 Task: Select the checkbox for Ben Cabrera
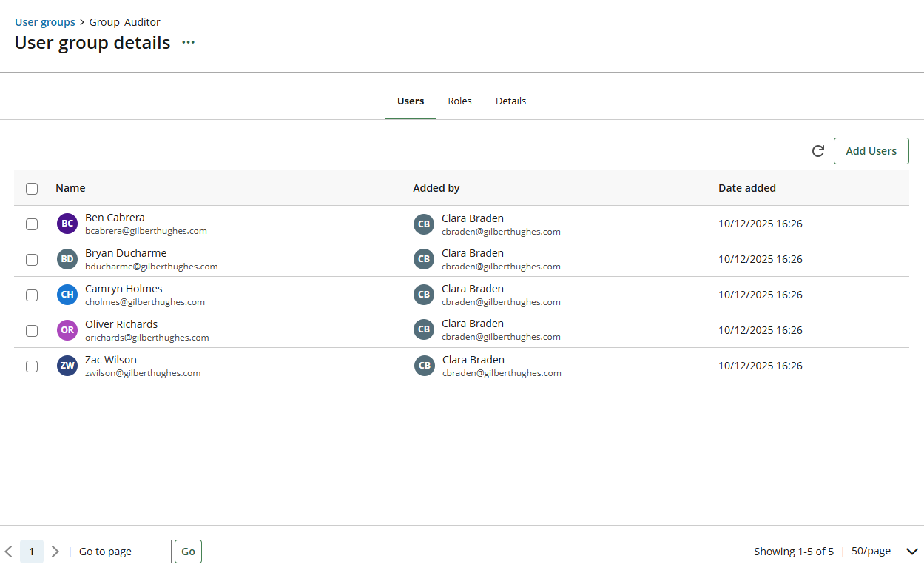click(x=32, y=224)
